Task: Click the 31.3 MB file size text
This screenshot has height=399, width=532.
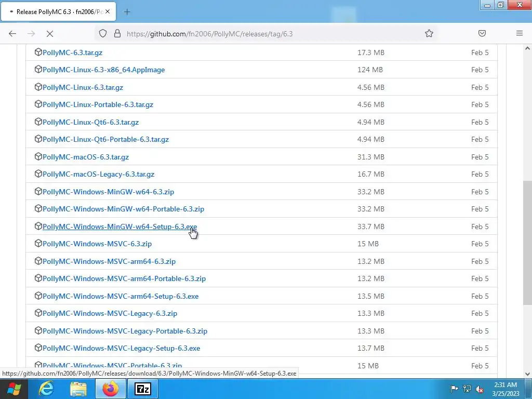Action: (371, 157)
